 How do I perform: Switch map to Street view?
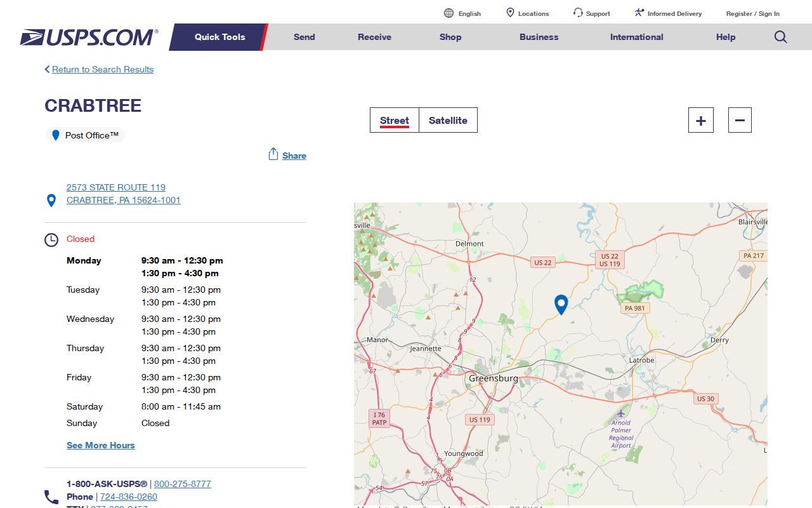(395, 120)
